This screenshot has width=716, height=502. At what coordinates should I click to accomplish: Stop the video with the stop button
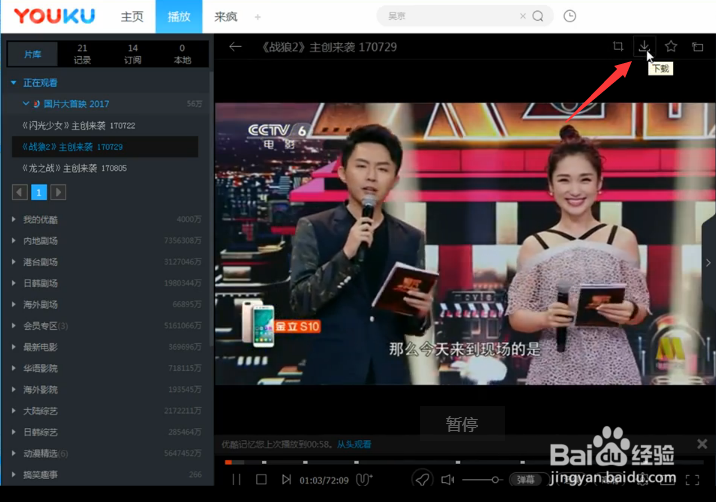pos(261,479)
